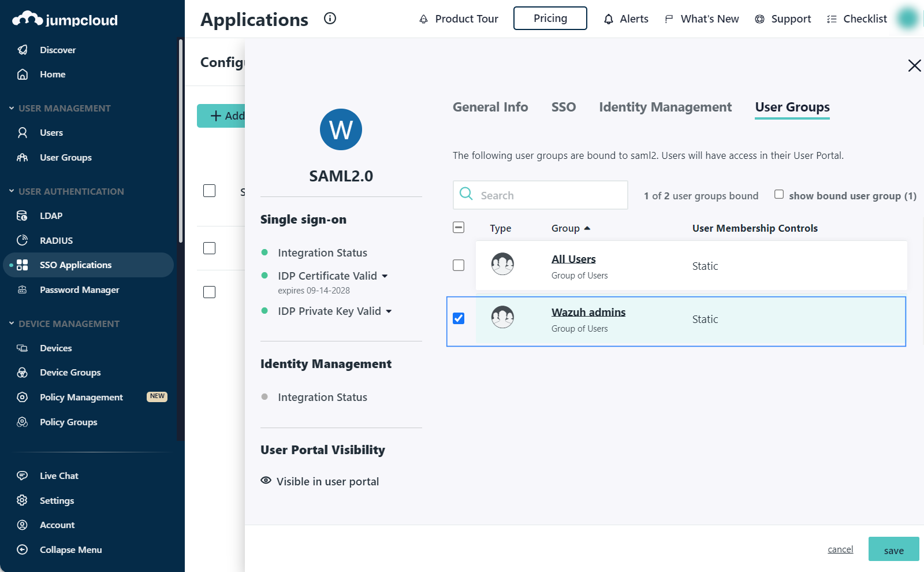Uncheck the Wazuh admins group checkbox
The height and width of the screenshot is (572, 924).
click(x=459, y=318)
